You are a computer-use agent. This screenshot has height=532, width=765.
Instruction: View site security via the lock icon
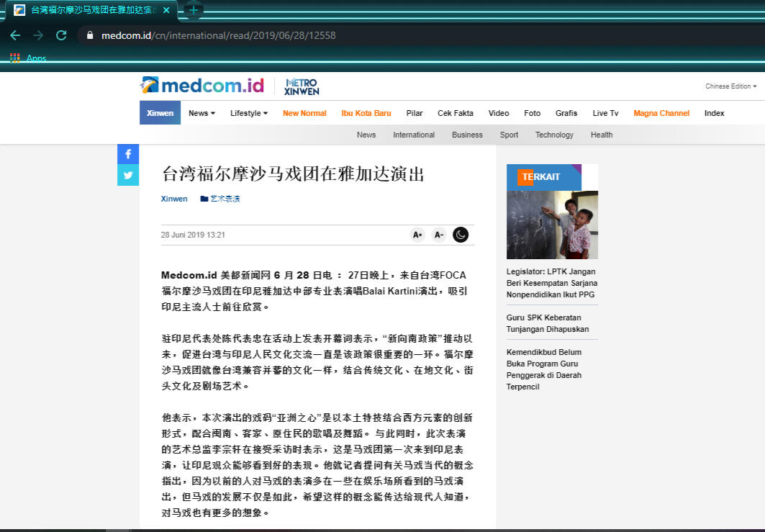click(x=90, y=35)
